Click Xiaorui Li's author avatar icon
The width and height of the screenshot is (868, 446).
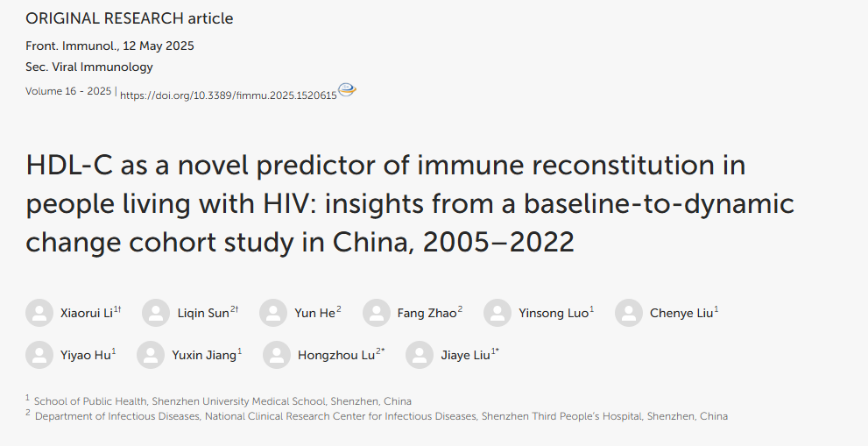pos(39,313)
